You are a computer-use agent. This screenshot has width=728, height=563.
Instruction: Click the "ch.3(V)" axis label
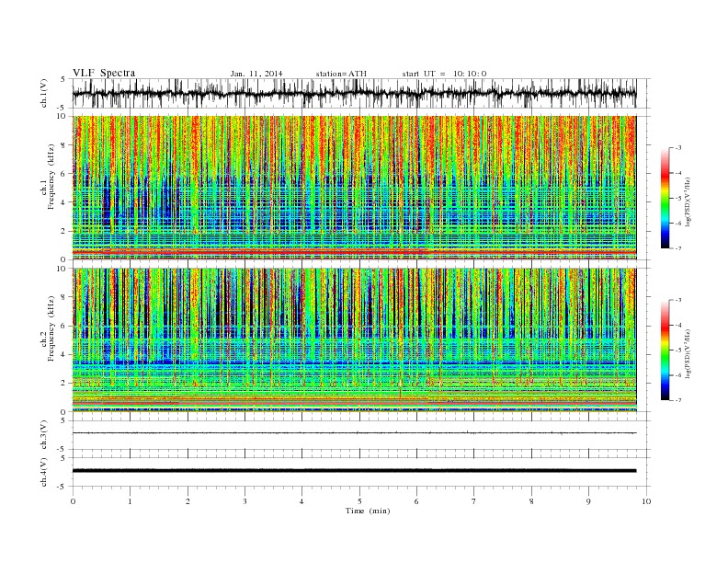pos(44,435)
